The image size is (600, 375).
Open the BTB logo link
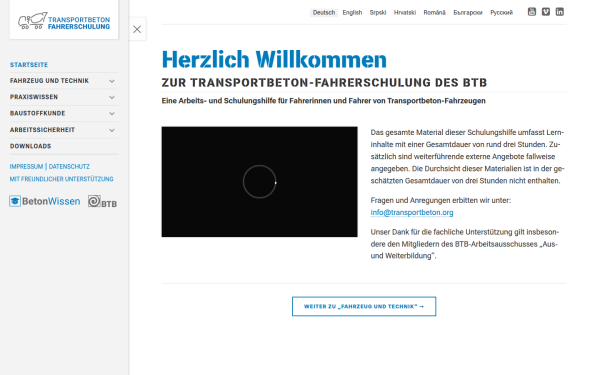click(102, 201)
